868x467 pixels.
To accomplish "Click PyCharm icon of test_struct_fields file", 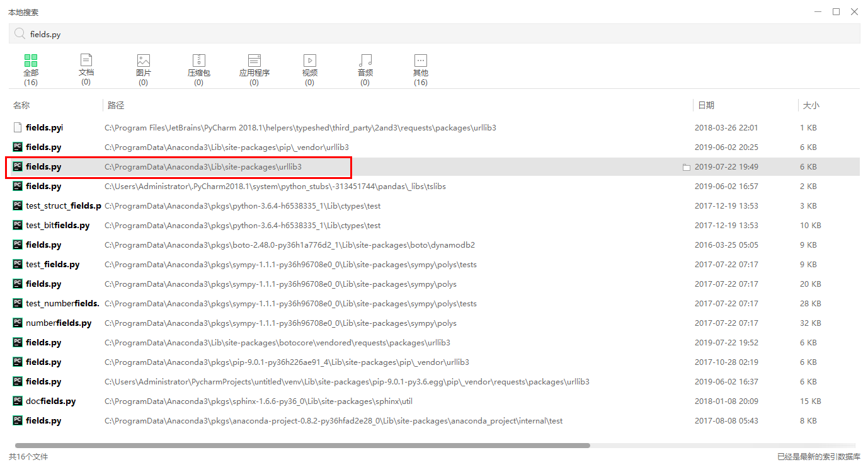I will click(x=18, y=205).
